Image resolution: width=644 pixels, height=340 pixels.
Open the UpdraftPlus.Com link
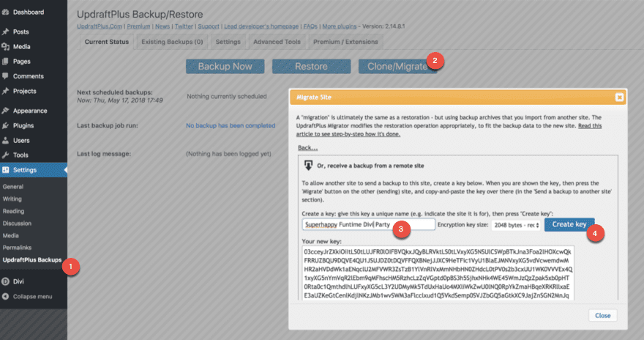(x=100, y=26)
